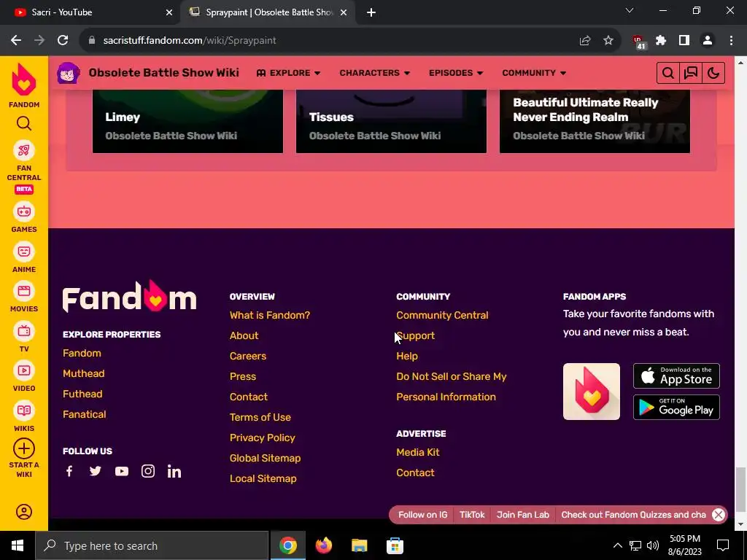Close the Sacri - YouTube tab

(169, 12)
